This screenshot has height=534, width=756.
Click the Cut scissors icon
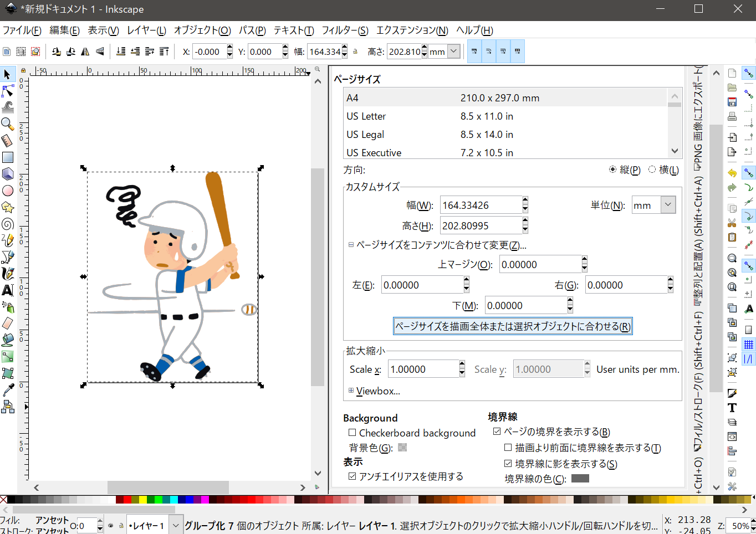tap(732, 223)
